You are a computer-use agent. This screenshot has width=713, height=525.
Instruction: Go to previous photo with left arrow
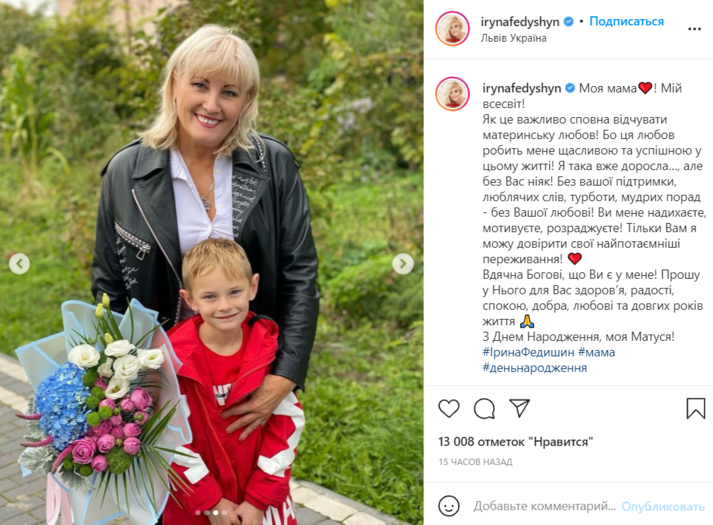[20, 264]
